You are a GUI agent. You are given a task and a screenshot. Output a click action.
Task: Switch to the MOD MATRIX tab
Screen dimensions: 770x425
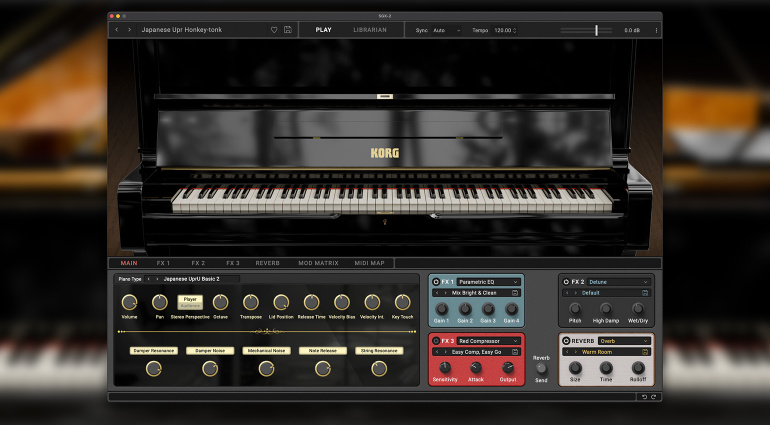point(317,263)
